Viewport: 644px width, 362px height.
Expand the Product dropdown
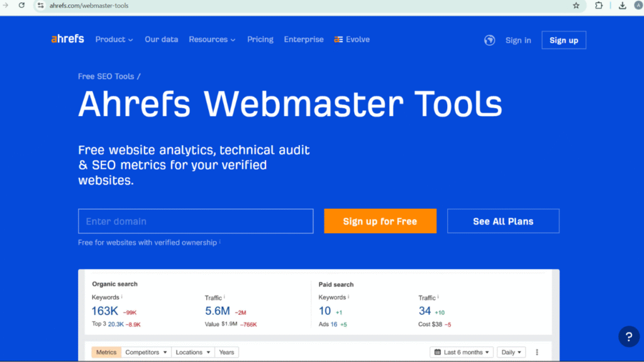point(114,39)
